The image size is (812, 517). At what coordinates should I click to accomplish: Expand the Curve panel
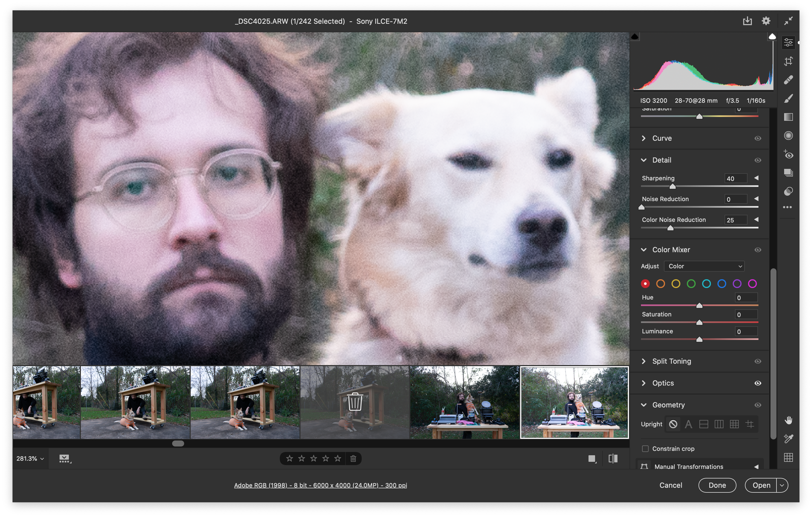click(x=644, y=138)
